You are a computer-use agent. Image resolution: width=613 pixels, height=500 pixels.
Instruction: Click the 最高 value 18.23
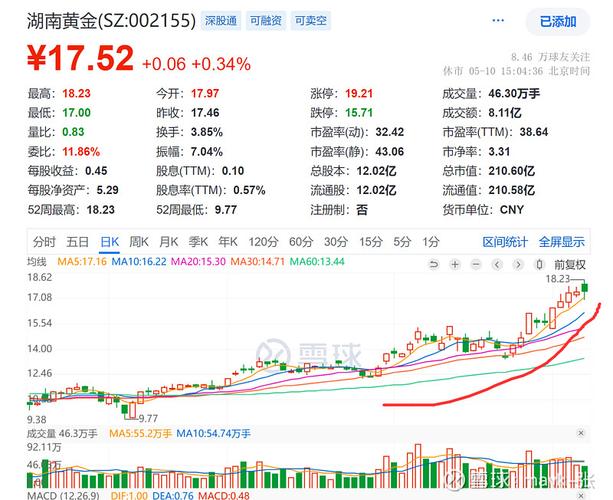point(76,93)
